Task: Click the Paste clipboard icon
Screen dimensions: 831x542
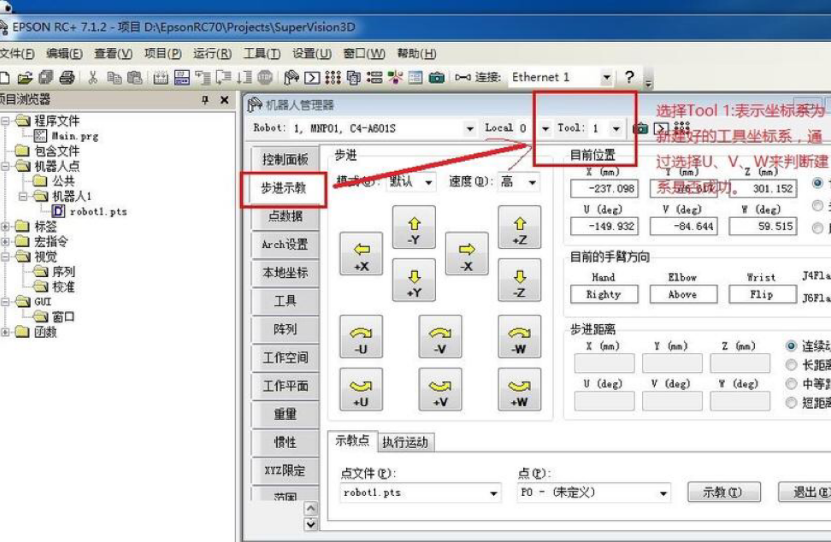Action: click(135, 78)
